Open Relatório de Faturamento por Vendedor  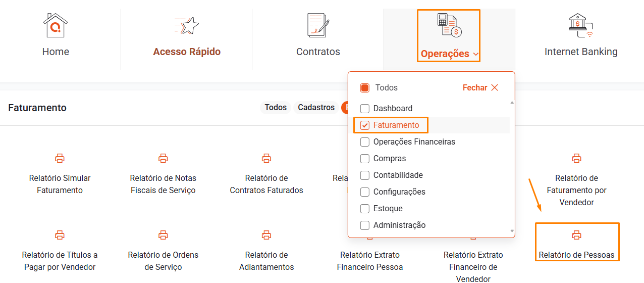(576, 190)
